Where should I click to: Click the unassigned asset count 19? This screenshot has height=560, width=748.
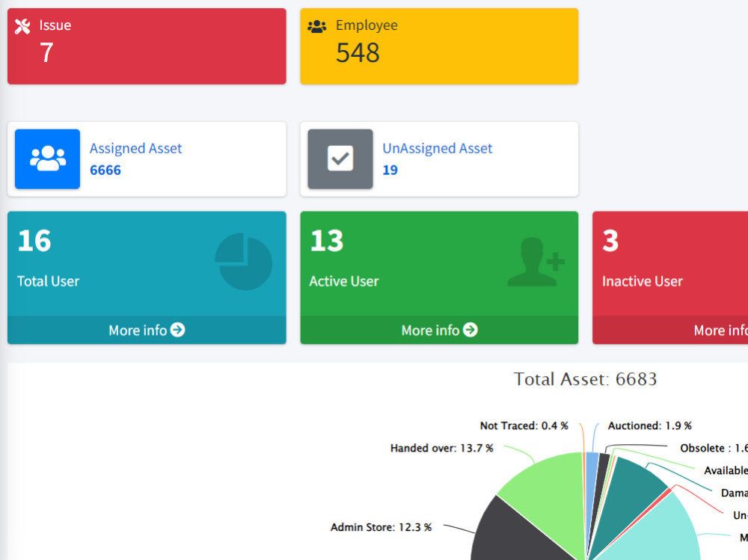(x=390, y=170)
